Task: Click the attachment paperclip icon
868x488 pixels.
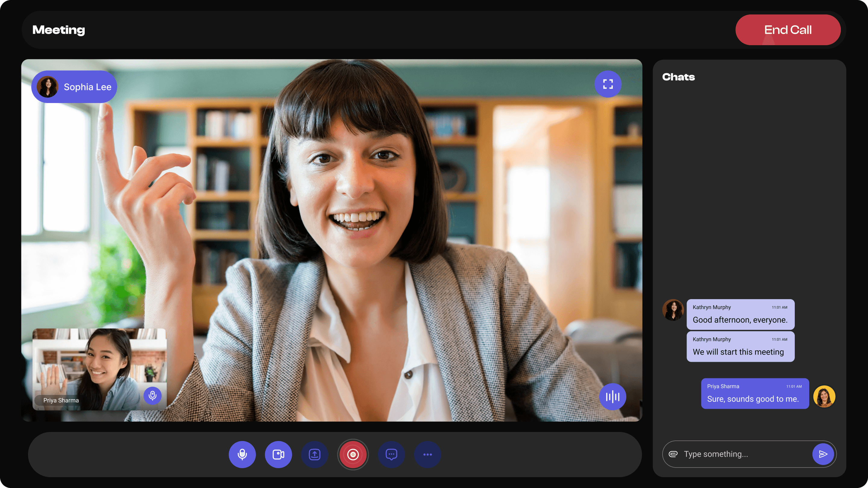Action: (673, 454)
